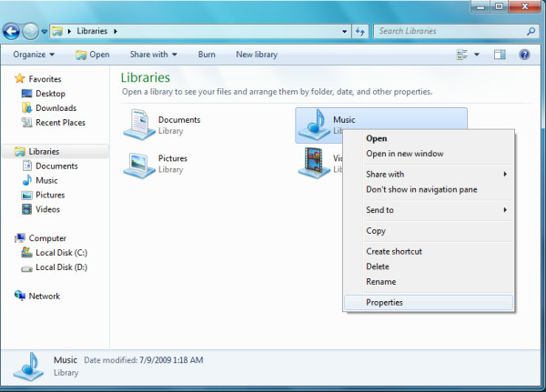Open Local Disk (C:) in the navigation pane
This screenshot has height=392, width=546.
coord(61,253)
